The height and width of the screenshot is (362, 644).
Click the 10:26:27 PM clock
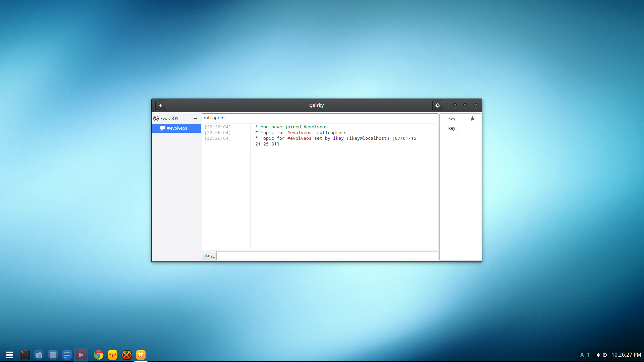tap(626, 355)
